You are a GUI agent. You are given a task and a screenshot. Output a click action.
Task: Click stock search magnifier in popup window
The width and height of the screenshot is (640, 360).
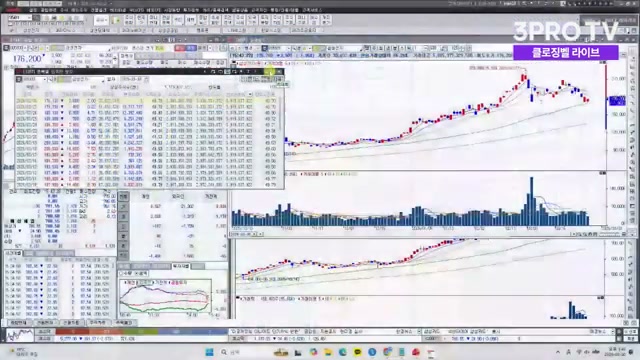click(x=51, y=79)
